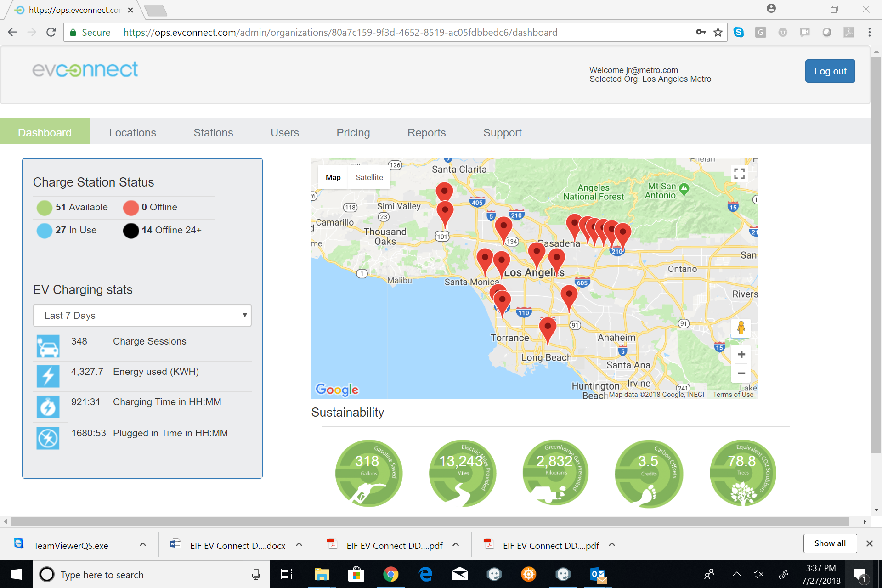Select the Map view type
This screenshot has height=588, width=882.
click(x=333, y=177)
